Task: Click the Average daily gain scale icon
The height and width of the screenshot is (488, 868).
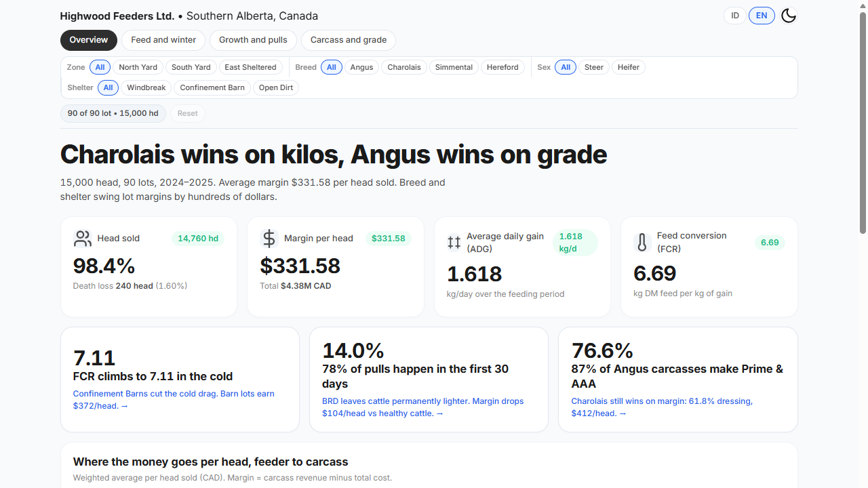Action: pyautogui.click(x=454, y=242)
